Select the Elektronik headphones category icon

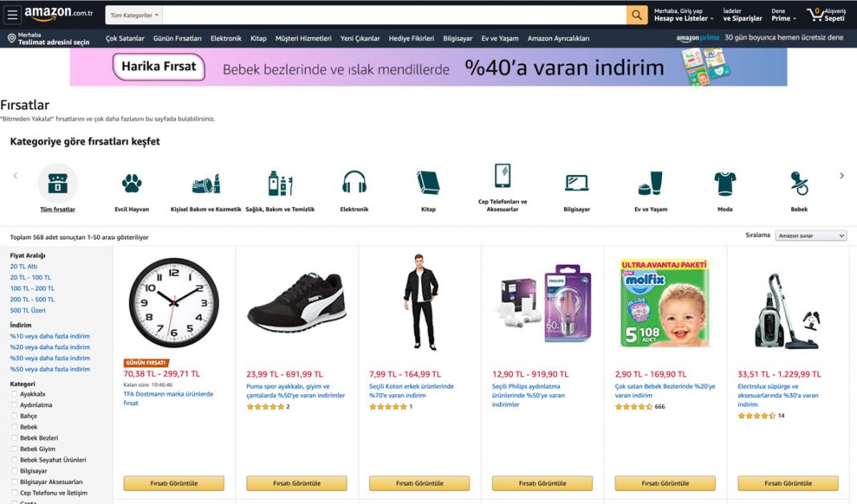354,182
